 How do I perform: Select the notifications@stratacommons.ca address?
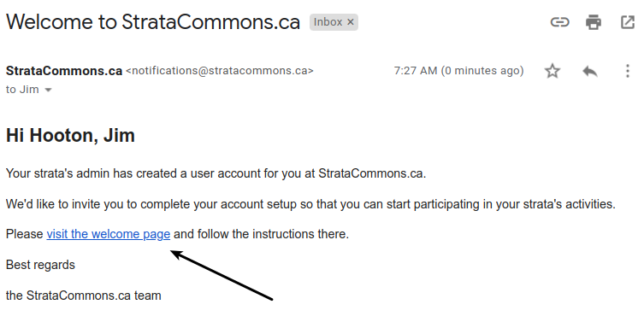click(x=220, y=71)
